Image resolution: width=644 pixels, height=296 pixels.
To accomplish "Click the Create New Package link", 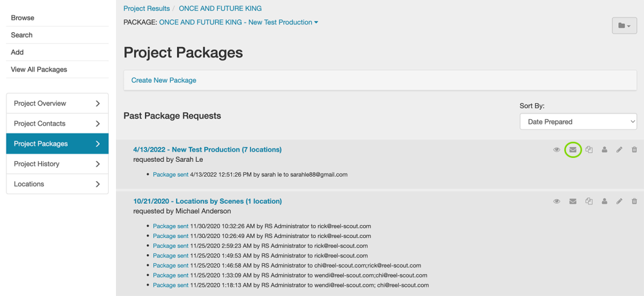I will tap(164, 81).
